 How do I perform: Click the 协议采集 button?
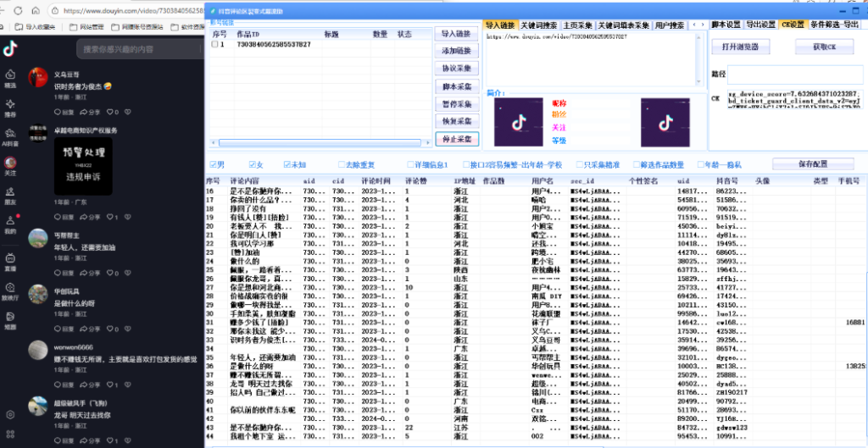456,69
